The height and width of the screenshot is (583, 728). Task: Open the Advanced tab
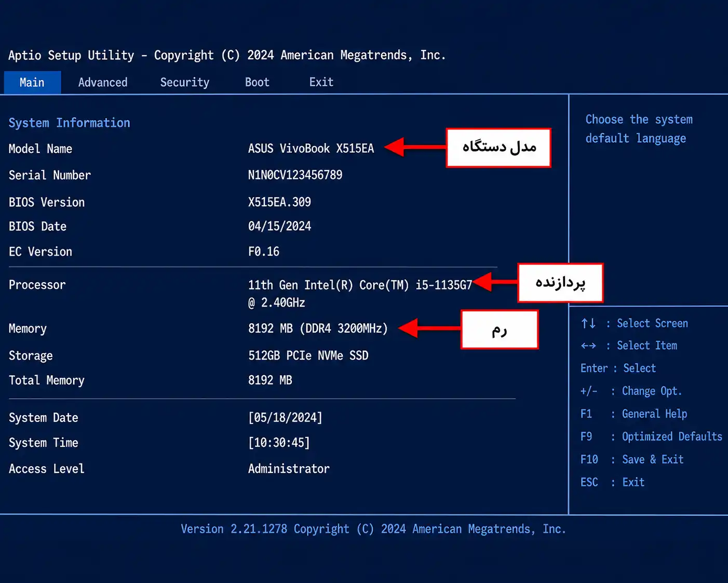point(103,83)
